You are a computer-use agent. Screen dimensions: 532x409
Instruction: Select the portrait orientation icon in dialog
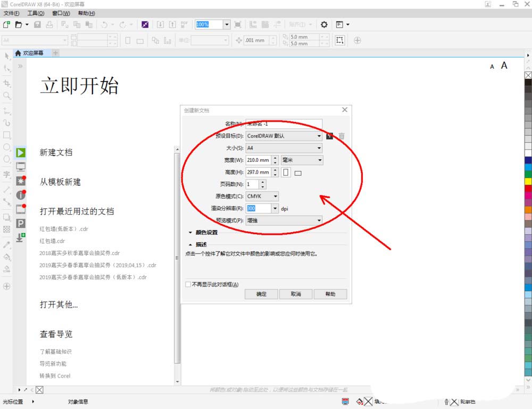pos(286,173)
